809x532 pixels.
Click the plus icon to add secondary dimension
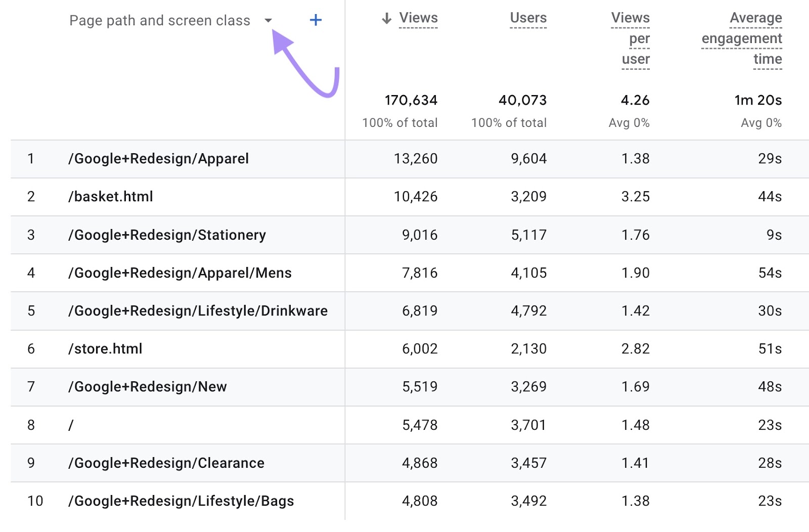(x=316, y=20)
